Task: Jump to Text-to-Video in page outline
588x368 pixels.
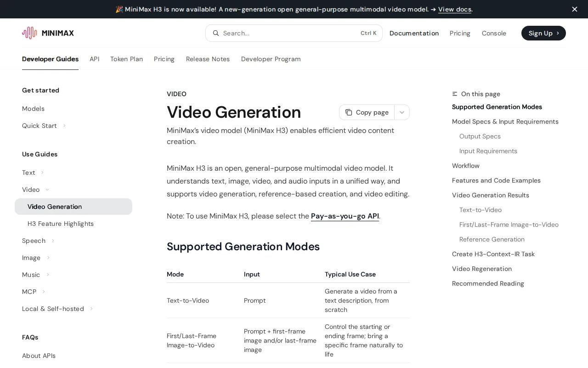Action: 481,210
